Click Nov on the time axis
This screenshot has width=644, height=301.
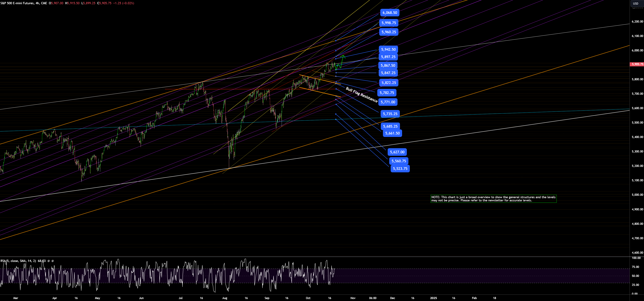(x=353, y=298)
